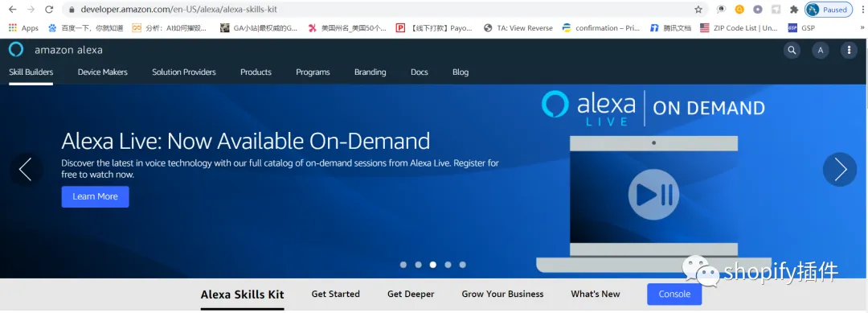Open the 百度一下 bookmark
Image resolution: width=868 pixels, height=313 pixels.
(x=85, y=27)
